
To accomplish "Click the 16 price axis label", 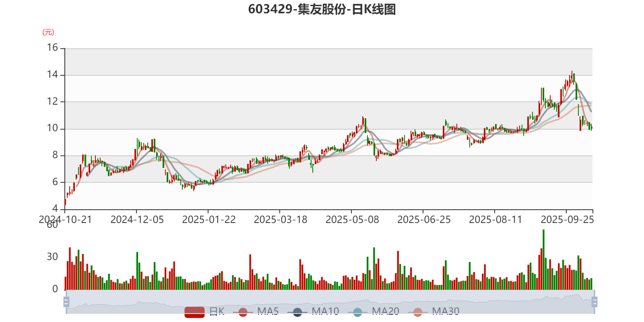I will (x=52, y=47).
